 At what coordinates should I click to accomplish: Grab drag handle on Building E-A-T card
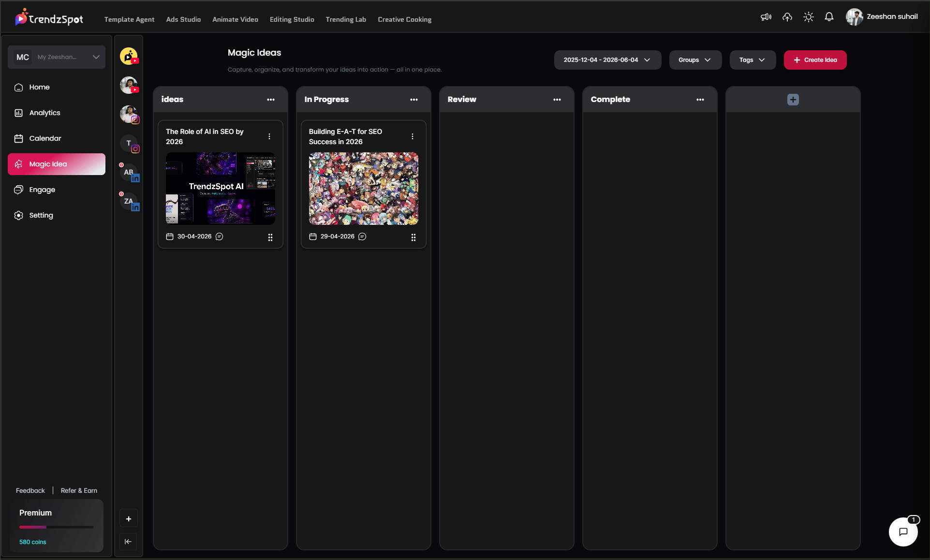click(413, 237)
